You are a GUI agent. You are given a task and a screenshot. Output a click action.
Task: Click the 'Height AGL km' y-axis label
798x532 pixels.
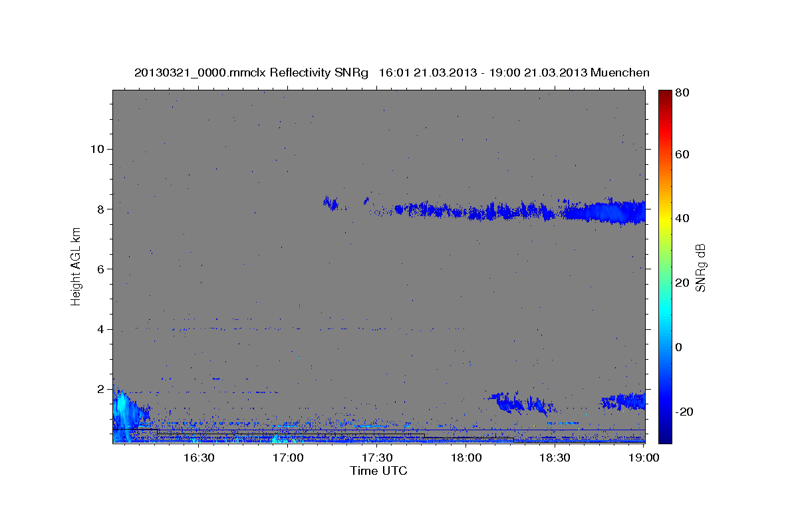[76, 266]
